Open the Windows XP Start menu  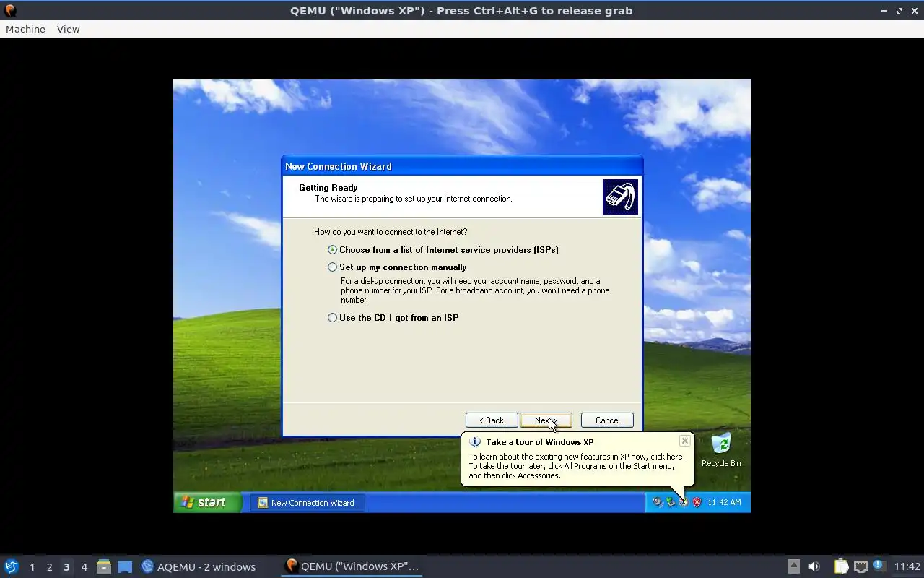[x=207, y=502]
